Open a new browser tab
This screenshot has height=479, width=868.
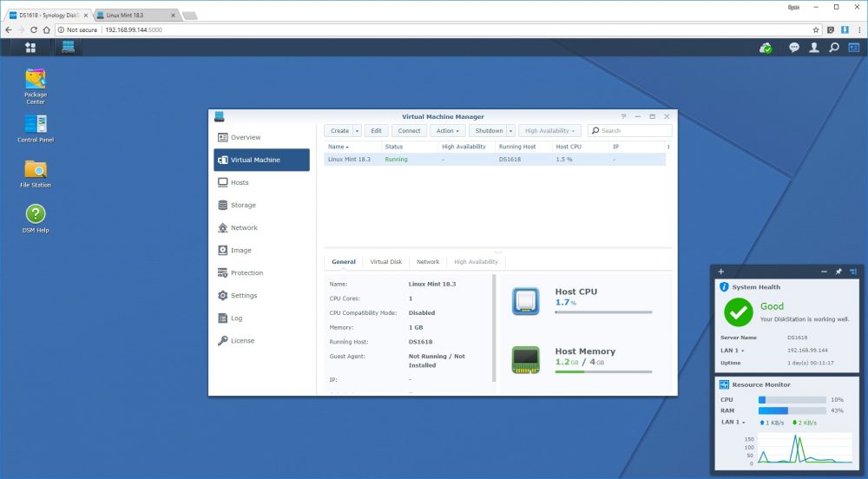[x=190, y=16]
